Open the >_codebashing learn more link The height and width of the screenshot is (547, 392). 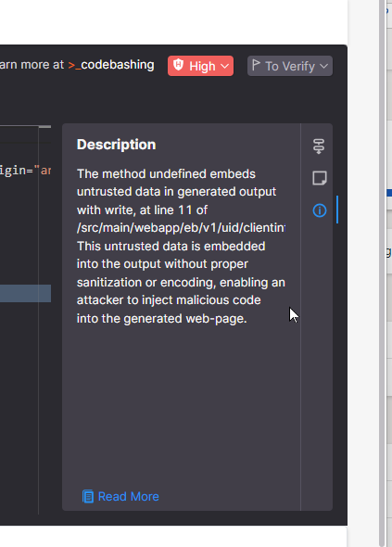(x=111, y=65)
